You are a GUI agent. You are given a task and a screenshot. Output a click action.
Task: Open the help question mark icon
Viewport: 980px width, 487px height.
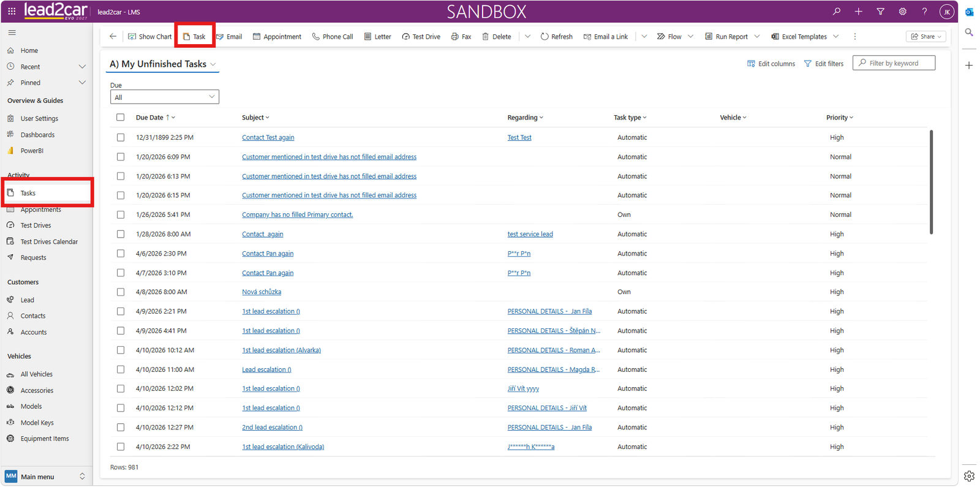[924, 11]
